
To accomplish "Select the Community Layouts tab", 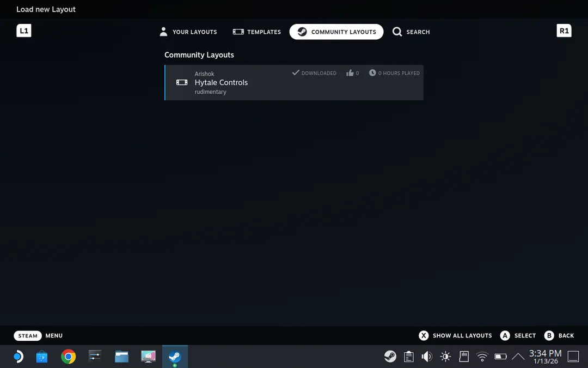I will [x=336, y=32].
